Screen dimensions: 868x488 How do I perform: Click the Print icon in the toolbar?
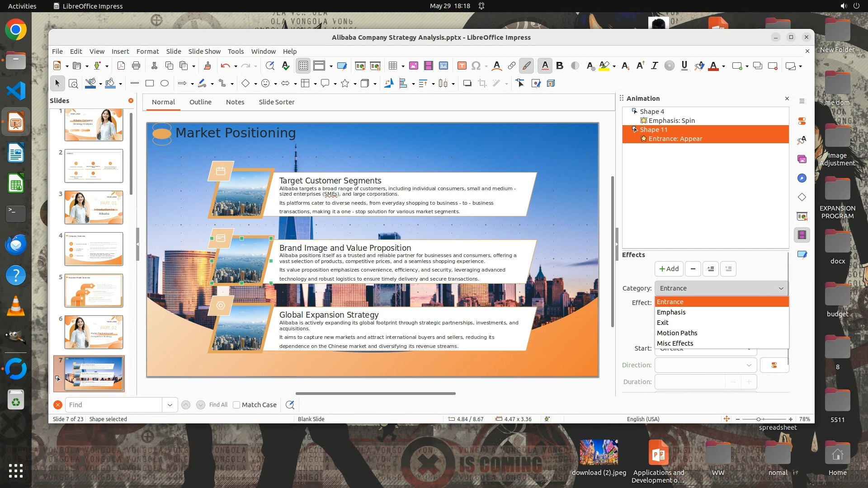pyautogui.click(x=136, y=66)
